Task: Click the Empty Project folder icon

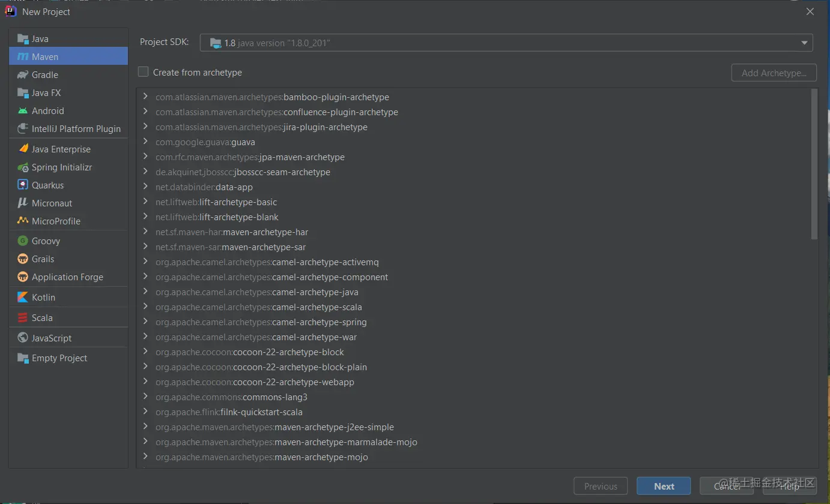Action: [x=23, y=358]
